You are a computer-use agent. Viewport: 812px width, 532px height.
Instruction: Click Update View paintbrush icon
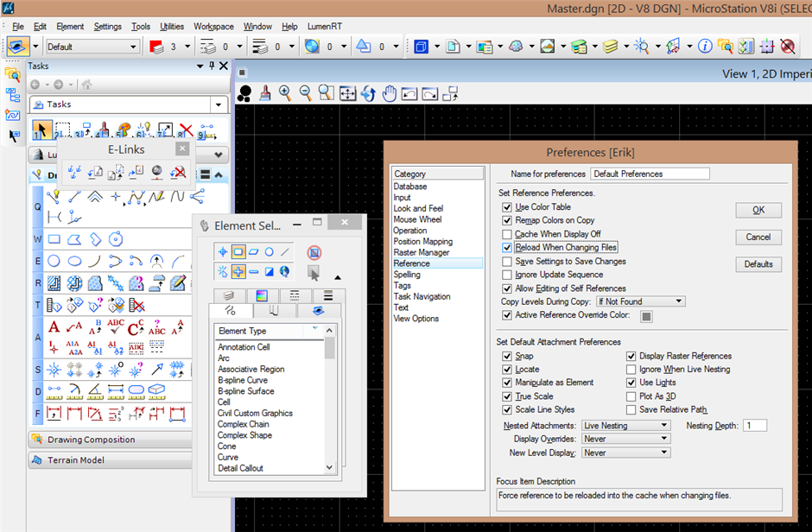(x=264, y=93)
